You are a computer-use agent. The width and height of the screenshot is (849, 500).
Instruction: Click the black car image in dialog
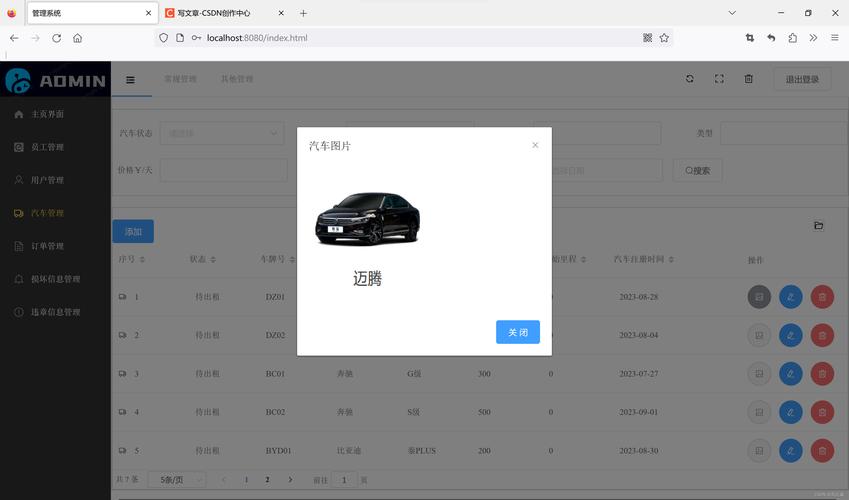(368, 218)
